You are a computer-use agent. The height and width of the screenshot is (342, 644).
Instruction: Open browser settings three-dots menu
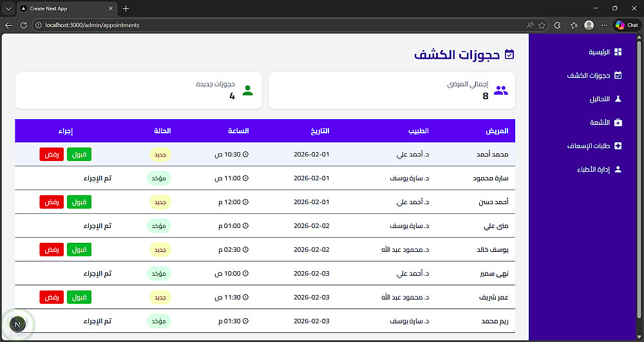pyautogui.click(x=604, y=25)
